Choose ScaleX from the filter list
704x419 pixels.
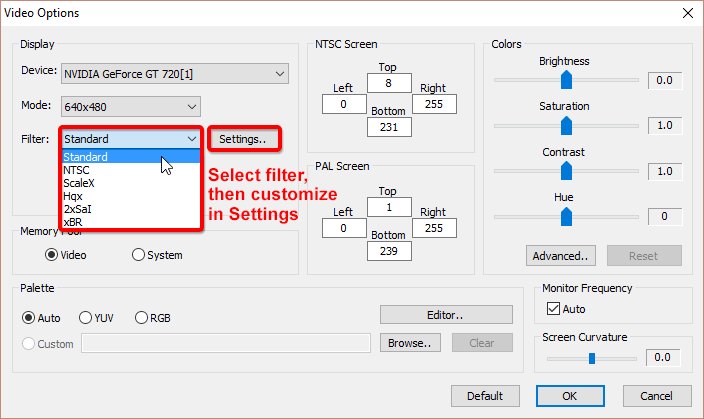click(80, 183)
